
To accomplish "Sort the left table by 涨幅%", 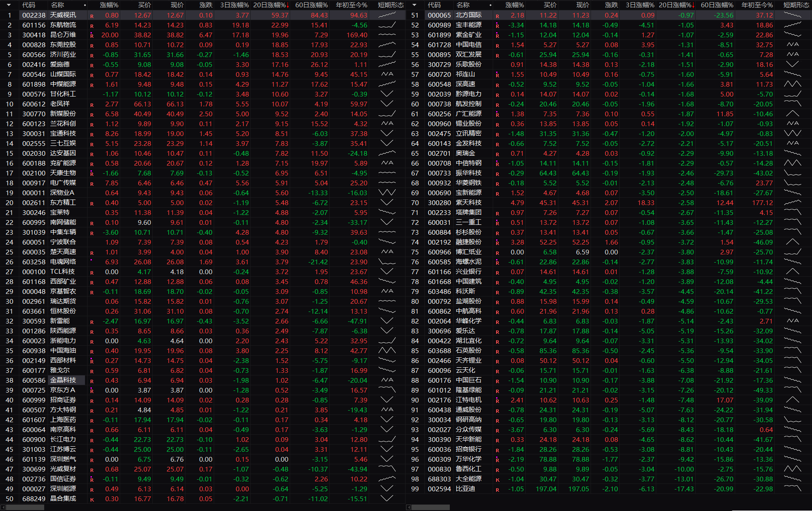I will click(109, 5).
